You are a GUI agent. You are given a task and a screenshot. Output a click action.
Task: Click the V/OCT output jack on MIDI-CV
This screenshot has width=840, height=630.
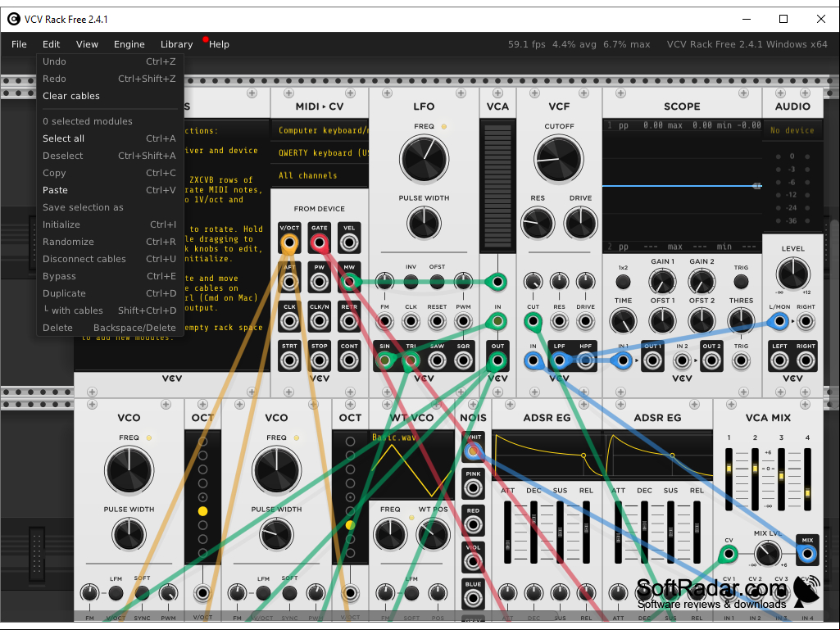pyautogui.click(x=289, y=243)
